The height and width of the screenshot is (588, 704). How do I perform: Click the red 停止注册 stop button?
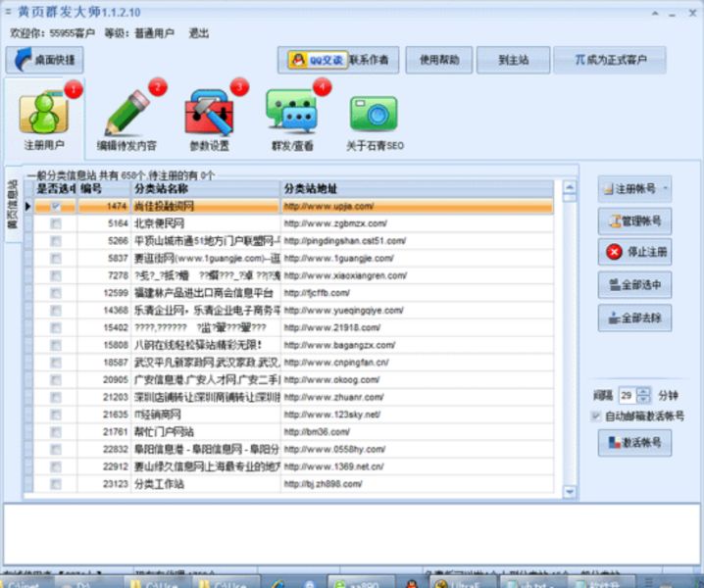click(634, 252)
